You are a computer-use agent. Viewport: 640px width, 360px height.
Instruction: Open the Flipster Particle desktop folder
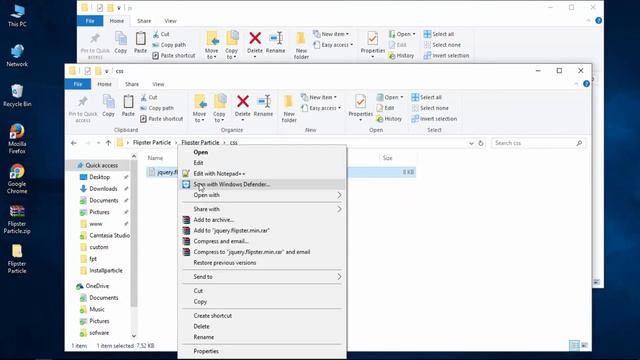[x=17, y=259]
